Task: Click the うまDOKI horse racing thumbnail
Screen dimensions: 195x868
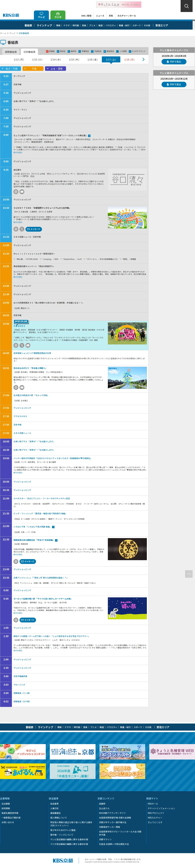Action: (x=127, y=333)
